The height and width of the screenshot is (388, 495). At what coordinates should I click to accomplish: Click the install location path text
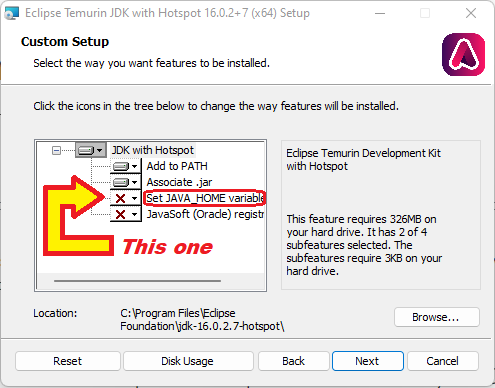(x=202, y=320)
